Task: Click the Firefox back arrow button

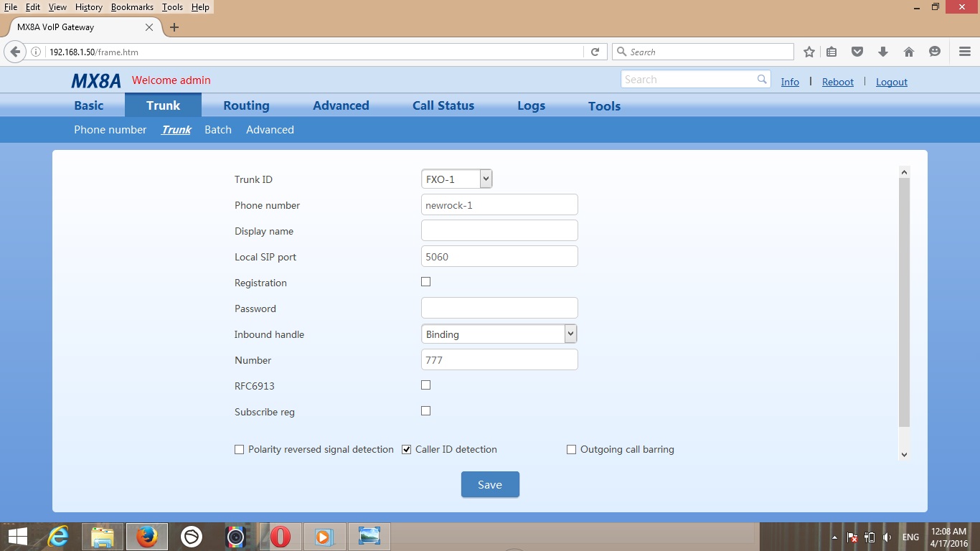Action: [x=15, y=52]
